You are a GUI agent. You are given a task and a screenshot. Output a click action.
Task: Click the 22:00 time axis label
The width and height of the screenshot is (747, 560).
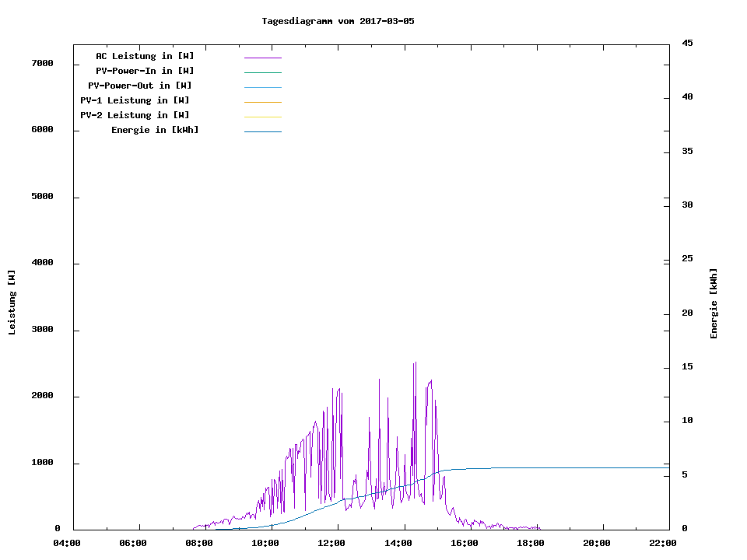(662, 544)
